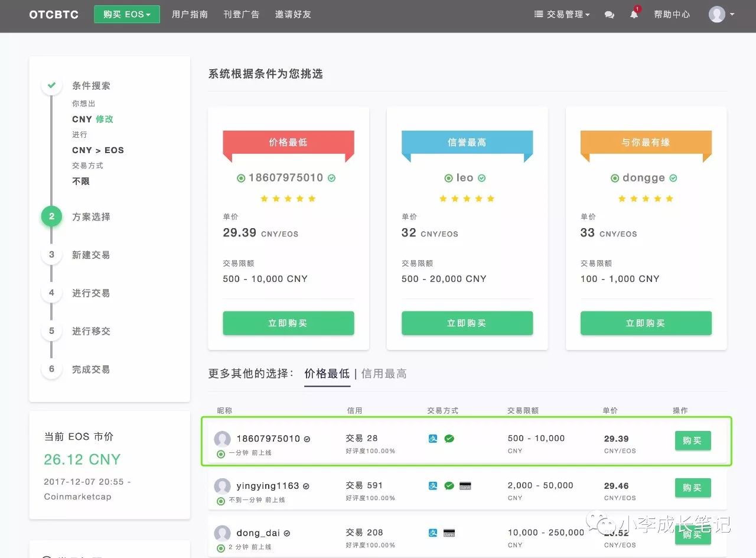Open the avatar dropdown arrow
This screenshot has width=756, height=558.
click(x=732, y=14)
